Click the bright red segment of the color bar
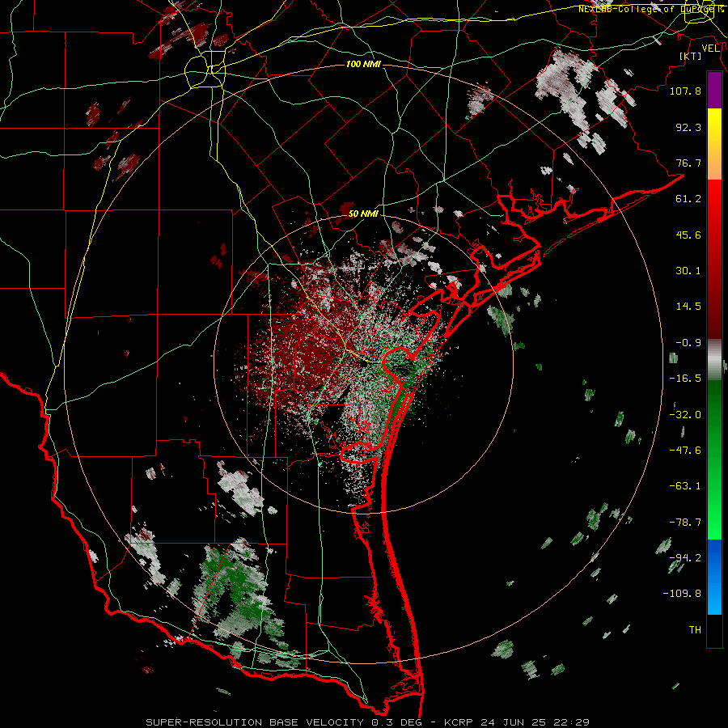Viewport: 728px width, 728px height. click(x=714, y=200)
